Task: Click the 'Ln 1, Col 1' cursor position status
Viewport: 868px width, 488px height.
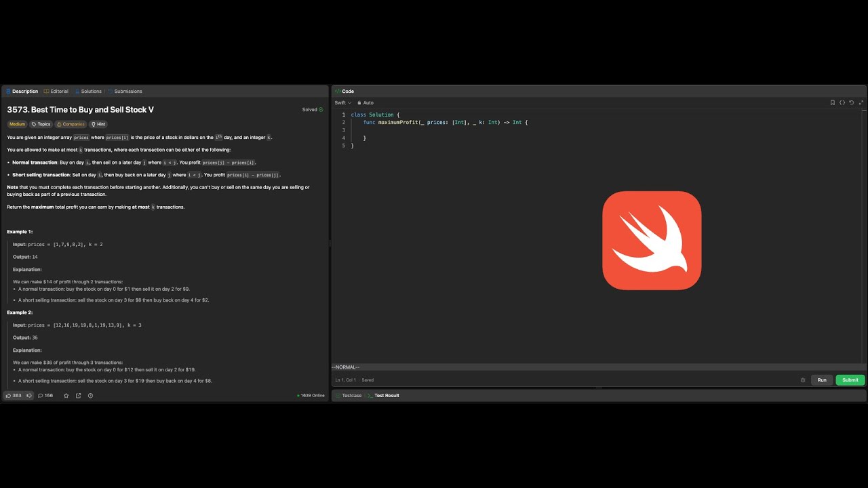Action: click(x=346, y=380)
